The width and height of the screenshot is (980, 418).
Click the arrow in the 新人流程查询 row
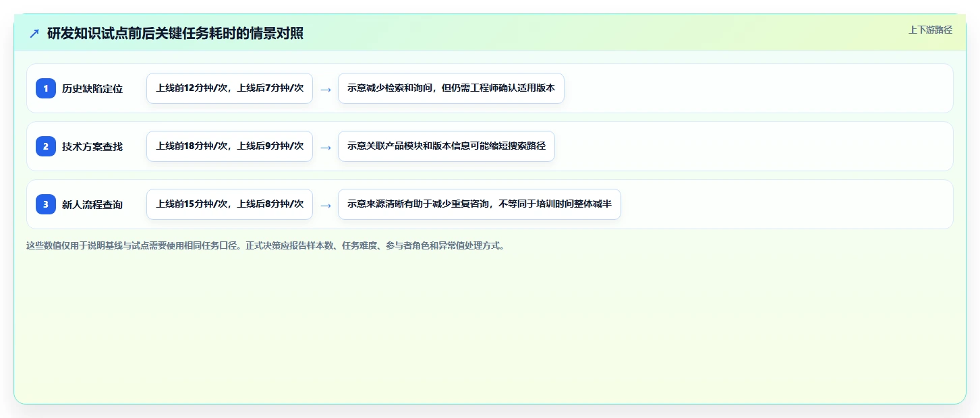pyautogui.click(x=326, y=205)
